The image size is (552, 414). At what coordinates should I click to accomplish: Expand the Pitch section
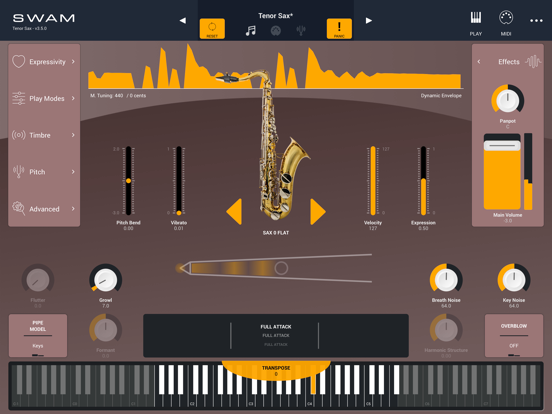pyautogui.click(x=44, y=172)
